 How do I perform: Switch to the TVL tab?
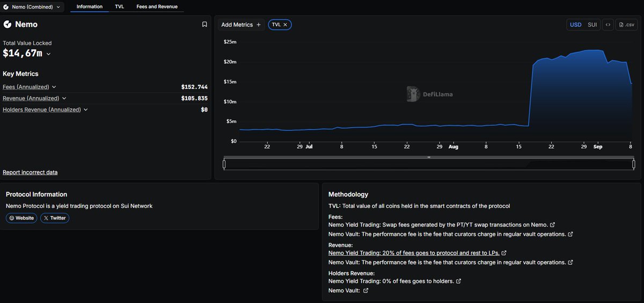tap(119, 7)
